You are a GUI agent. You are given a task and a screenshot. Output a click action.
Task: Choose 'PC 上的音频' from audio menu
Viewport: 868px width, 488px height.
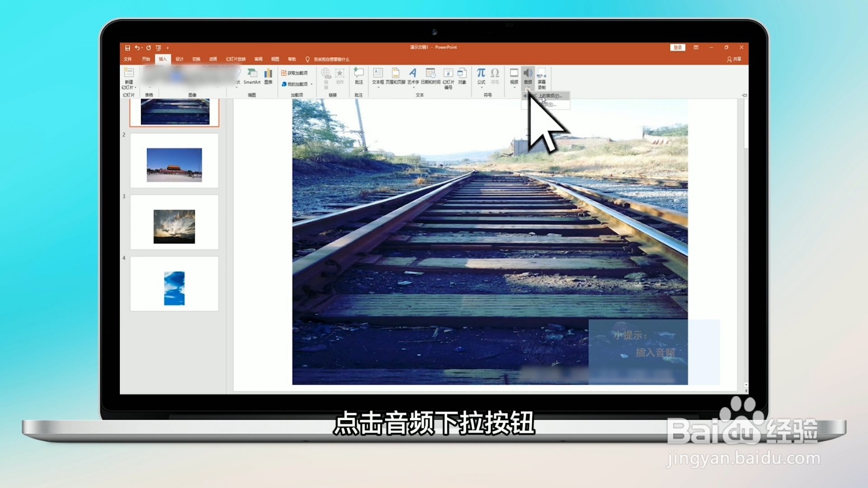tap(546, 96)
